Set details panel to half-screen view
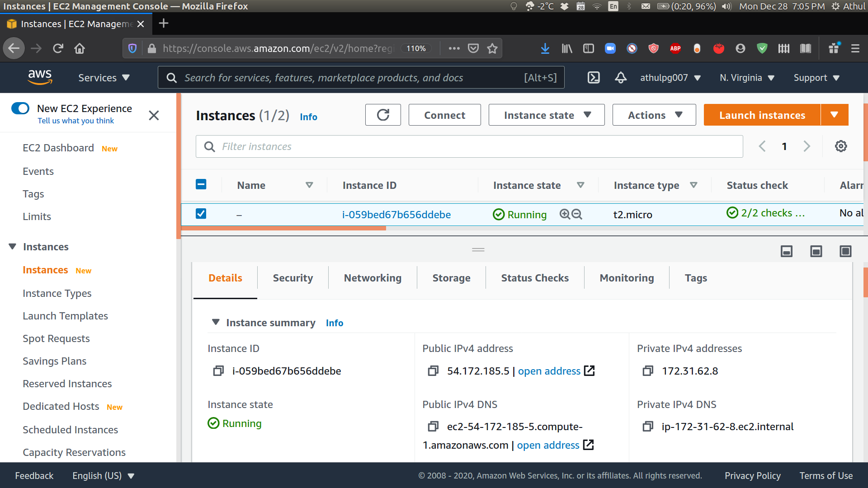 click(x=816, y=251)
